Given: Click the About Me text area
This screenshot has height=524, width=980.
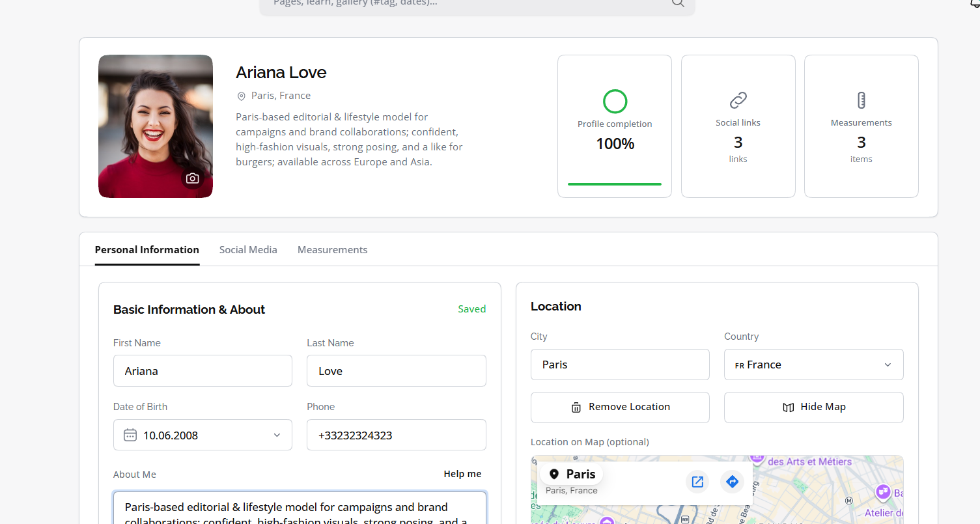Looking at the screenshot, I should coord(300,508).
